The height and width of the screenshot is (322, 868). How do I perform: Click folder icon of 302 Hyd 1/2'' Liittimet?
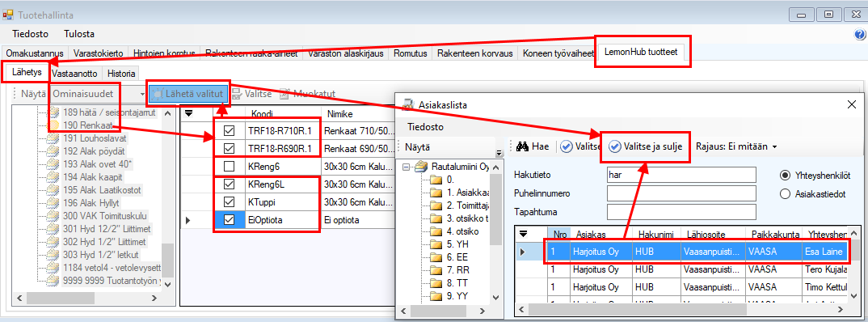54,242
